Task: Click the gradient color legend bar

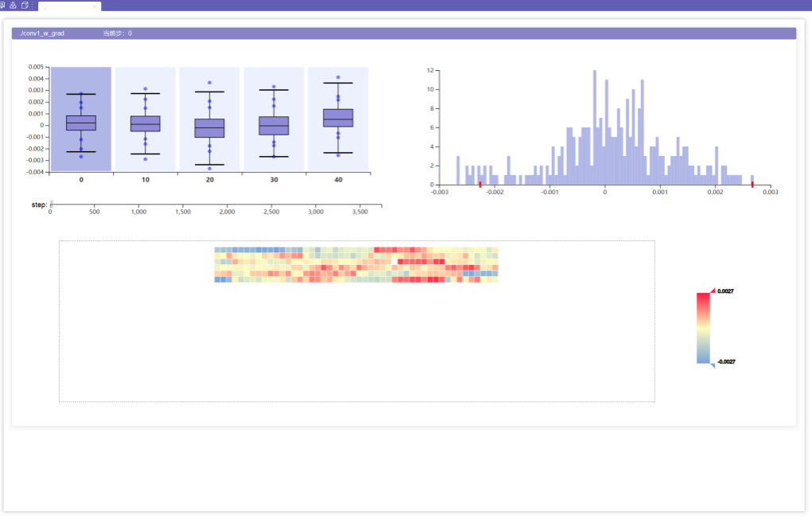Action: click(x=703, y=328)
